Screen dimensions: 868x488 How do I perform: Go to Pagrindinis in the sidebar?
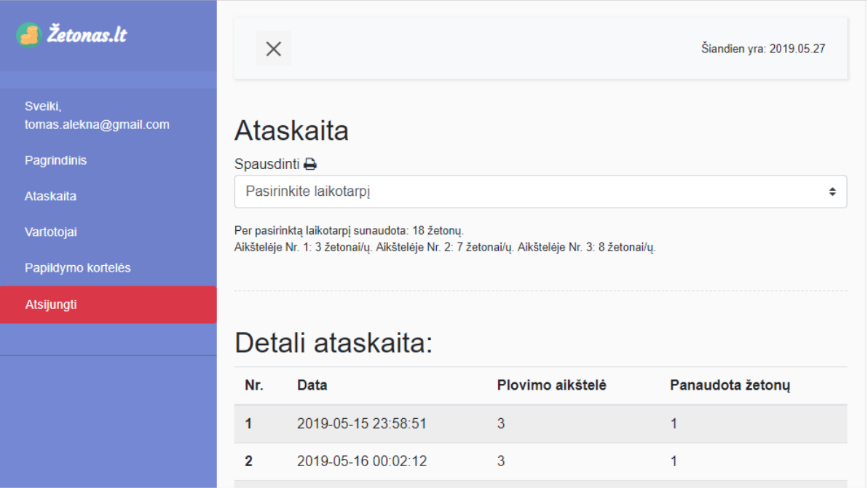pos(56,160)
